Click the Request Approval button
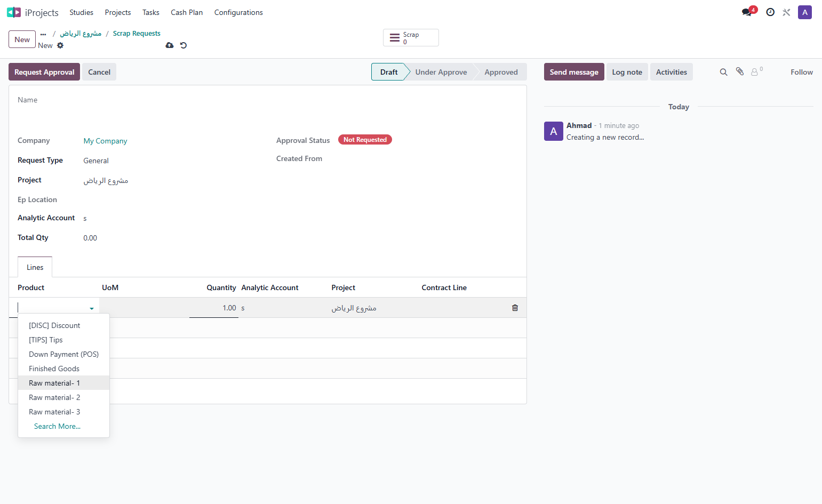 coord(44,72)
